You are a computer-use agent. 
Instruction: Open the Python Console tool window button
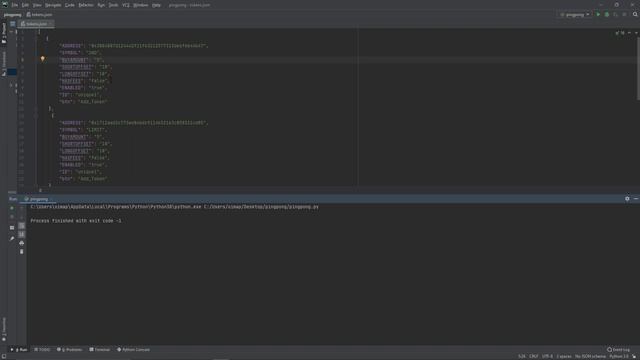133,350
